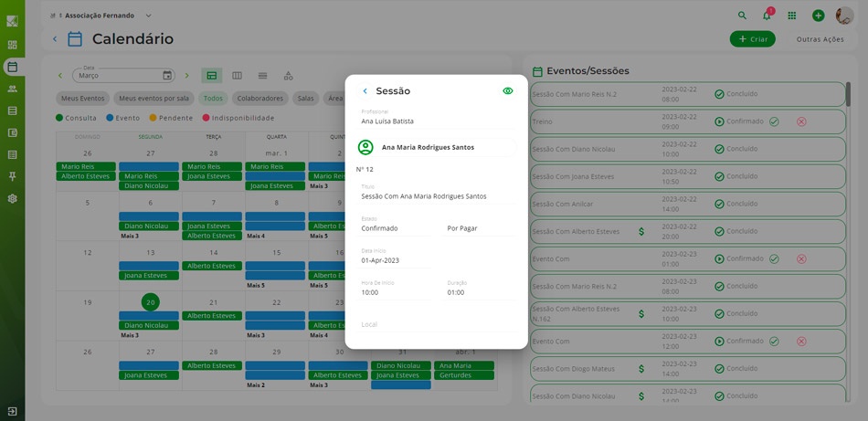
Task: Click the green plus circle icon
Action: [x=818, y=16]
